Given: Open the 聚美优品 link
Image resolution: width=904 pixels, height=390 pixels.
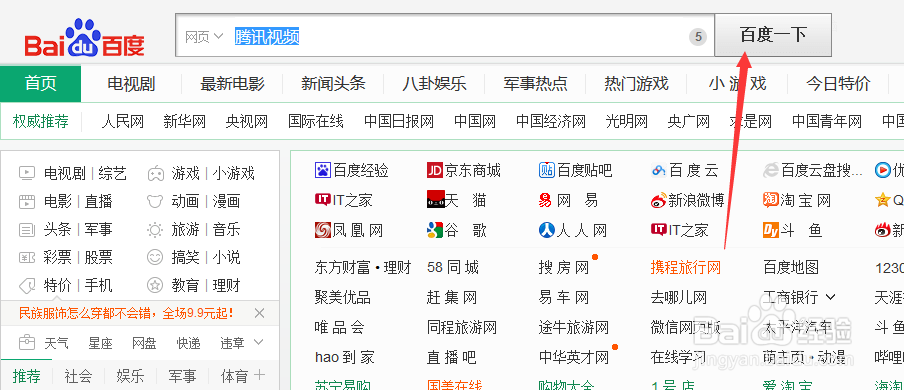Looking at the screenshot, I should (342, 298).
